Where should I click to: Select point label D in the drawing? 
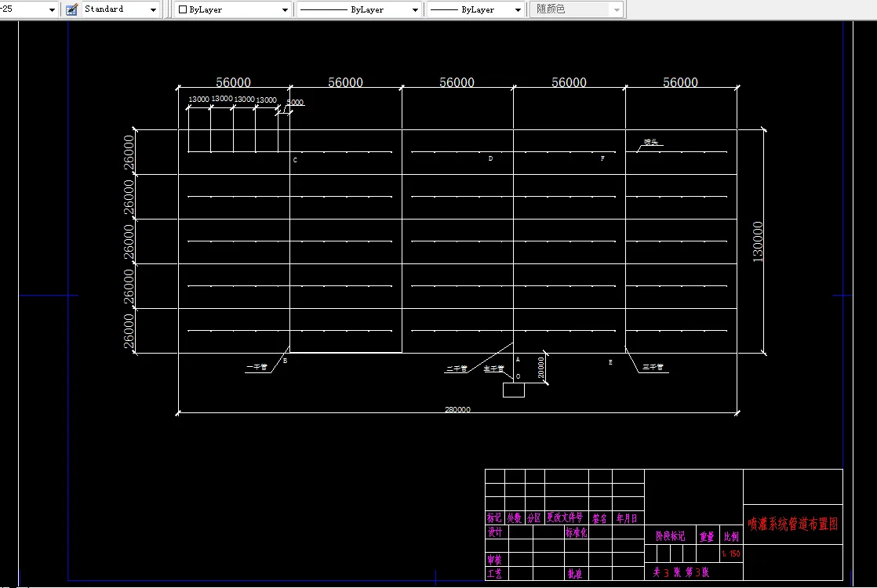(490, 158)
